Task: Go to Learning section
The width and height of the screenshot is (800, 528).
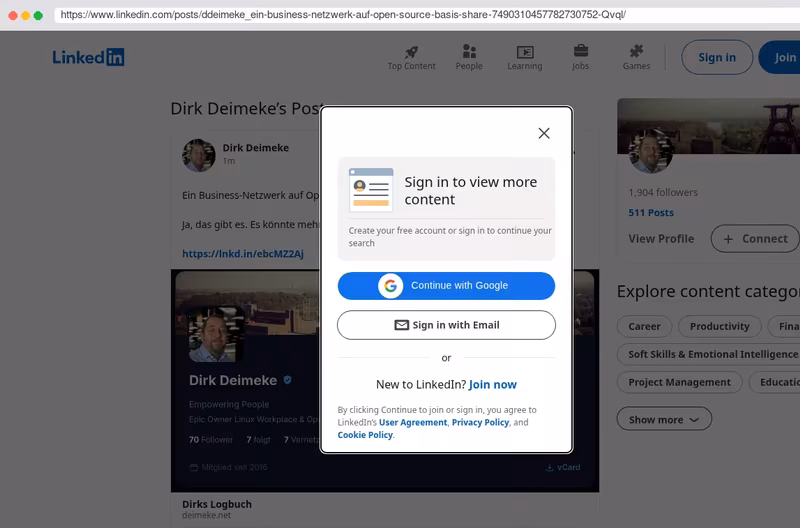Action: pyautogui.click(x=524, y=58)
